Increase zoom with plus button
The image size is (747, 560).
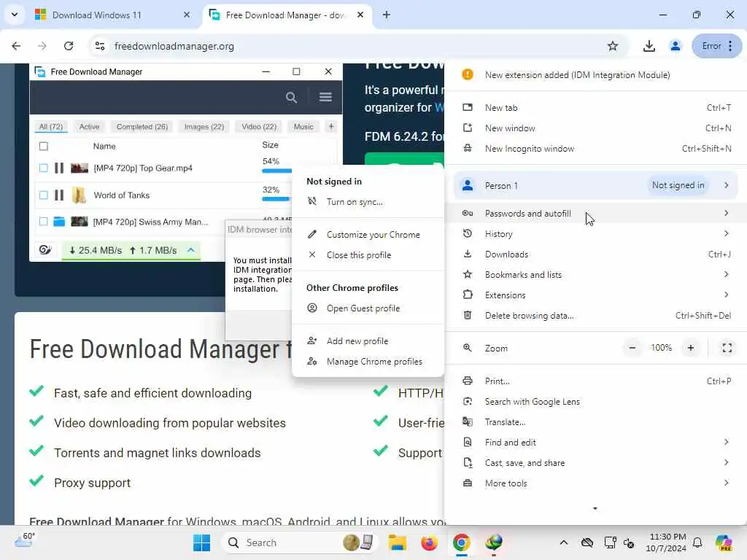(x=690, y=348)
